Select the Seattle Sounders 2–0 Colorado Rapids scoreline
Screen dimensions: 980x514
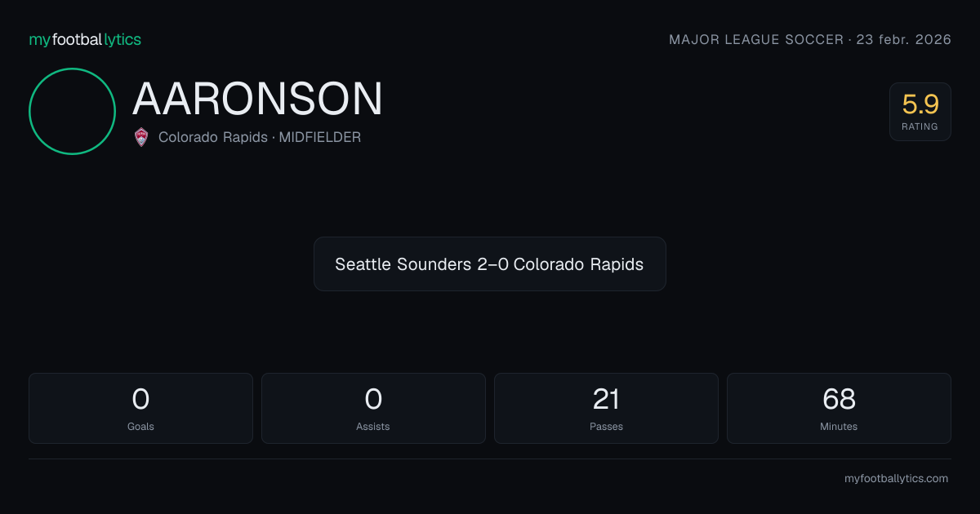[489, 264]
